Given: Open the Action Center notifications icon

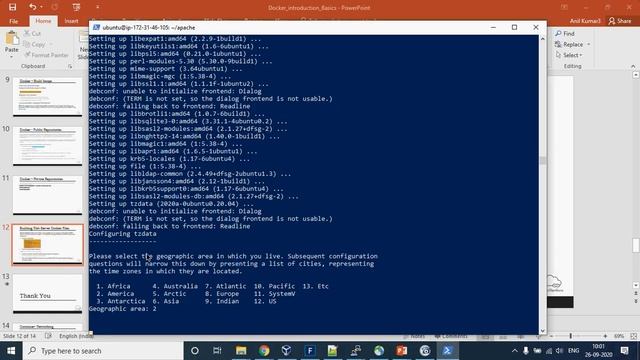Looking at the screenshot, I should 624,351.
